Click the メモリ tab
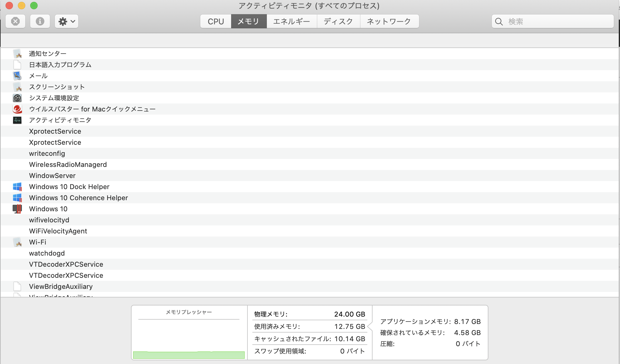 pyautogui.click(x=248, y=21)
